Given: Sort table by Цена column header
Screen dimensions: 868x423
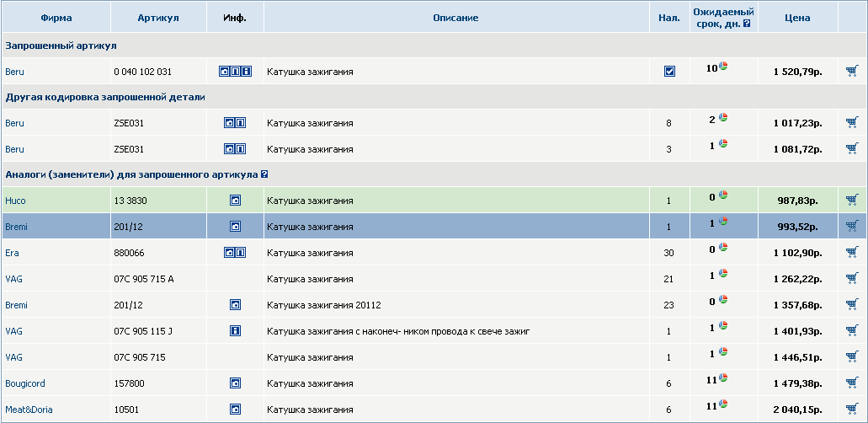Looking at the screenshot, I should pos(796,18).
